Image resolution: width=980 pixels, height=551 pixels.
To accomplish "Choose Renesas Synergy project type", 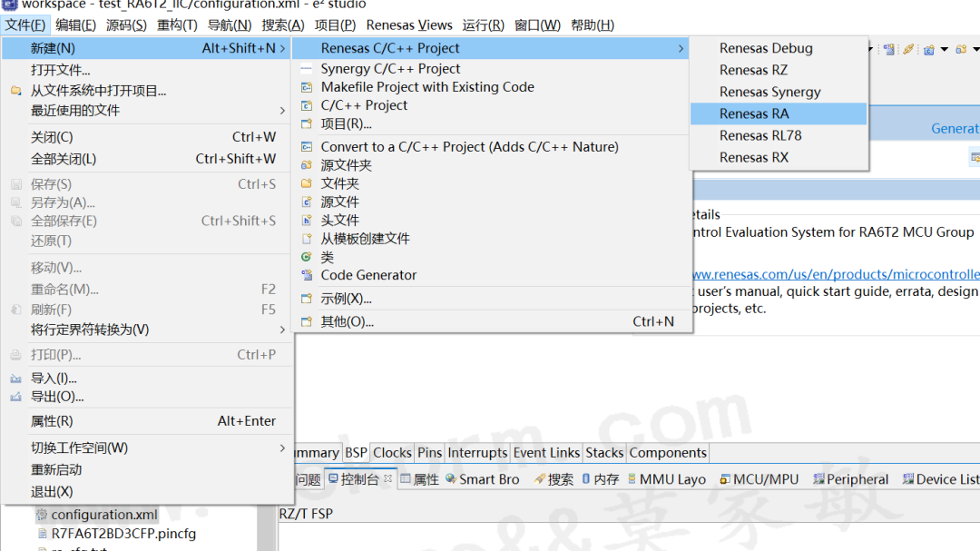I will (779, 92).
